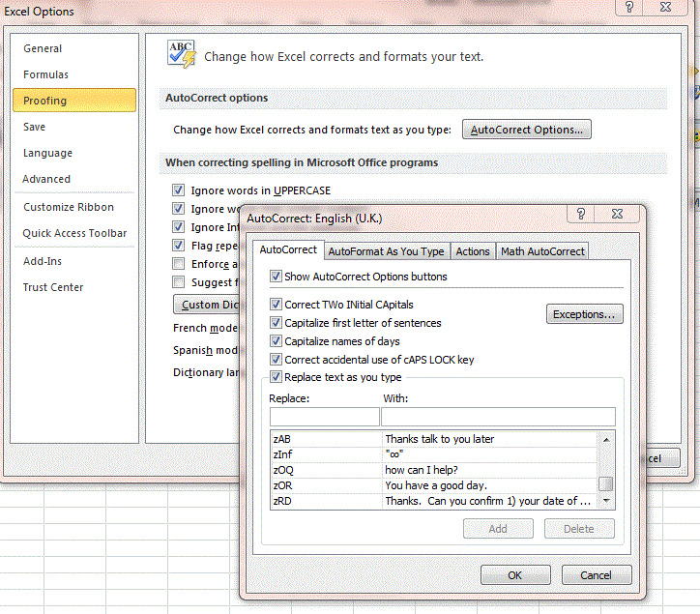Click the AutoCorrect dialog help question mark icon

pyautogui.click(x=581, y=215)
